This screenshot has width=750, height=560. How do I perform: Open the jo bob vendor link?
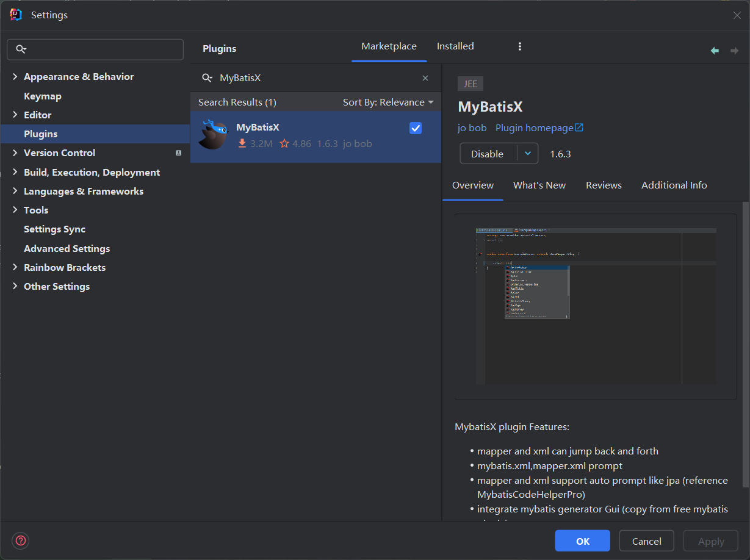472,128
